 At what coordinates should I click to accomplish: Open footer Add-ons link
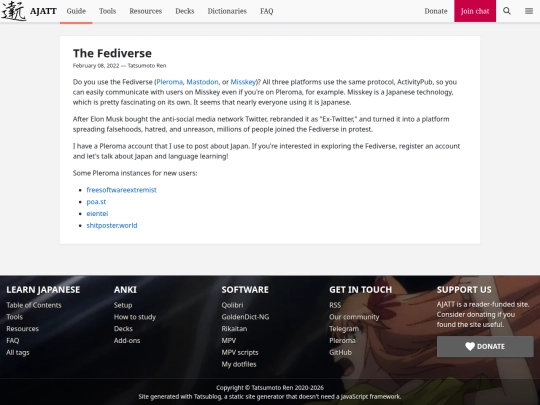point(127,341)
